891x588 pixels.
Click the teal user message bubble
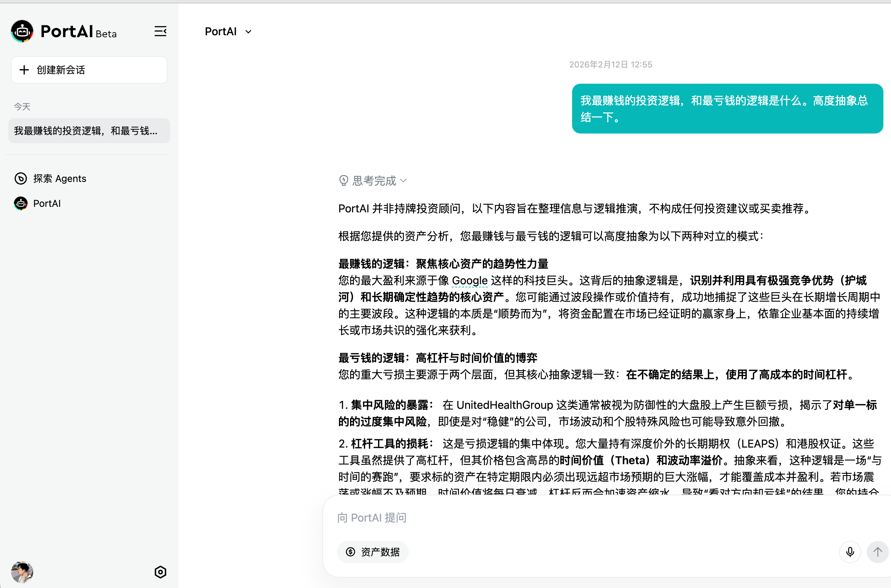727,109
